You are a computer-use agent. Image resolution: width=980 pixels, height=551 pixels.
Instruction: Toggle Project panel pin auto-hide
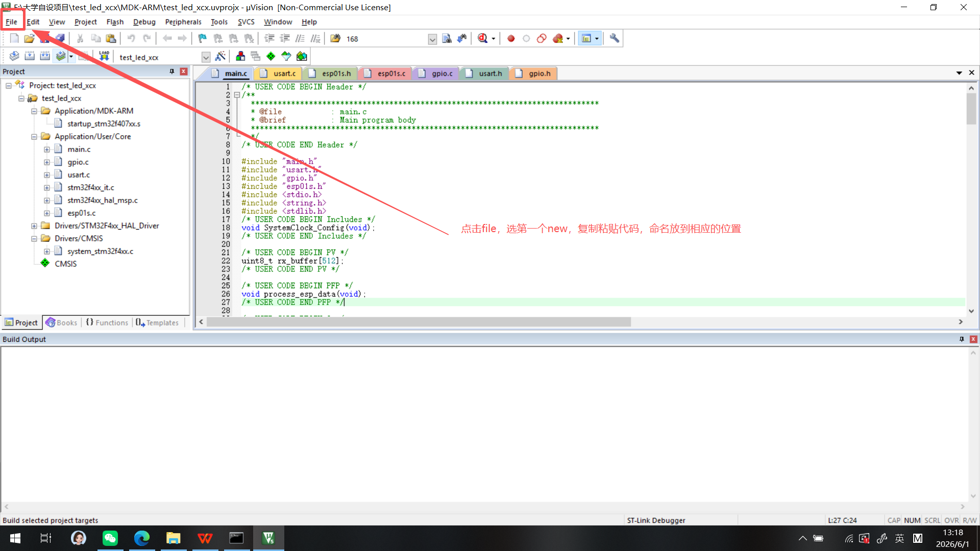pyautogui.click(x=172, y=71)
